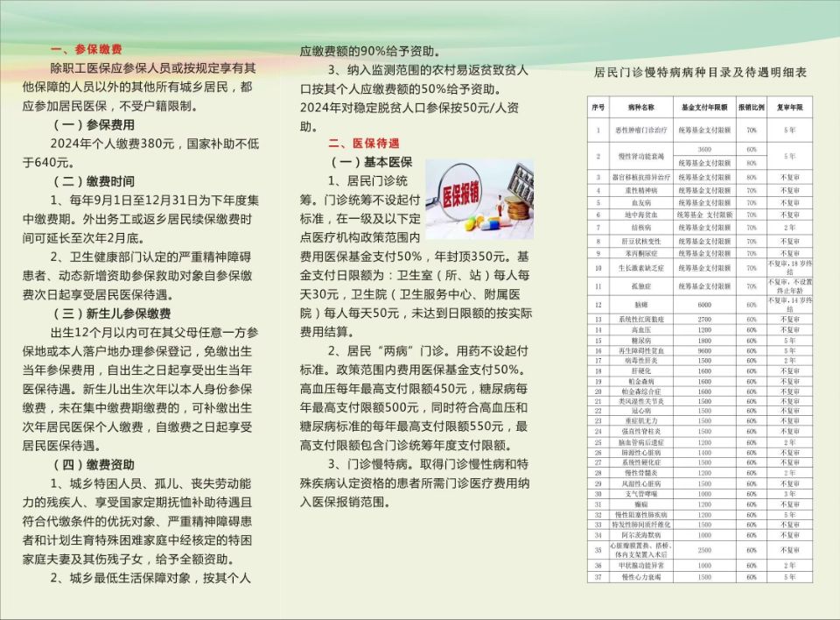Image resolution: width=840 pixels, height=620 pixels.
Task: Click the table cell 帕金森综合症
Action: tap(641, 391)
